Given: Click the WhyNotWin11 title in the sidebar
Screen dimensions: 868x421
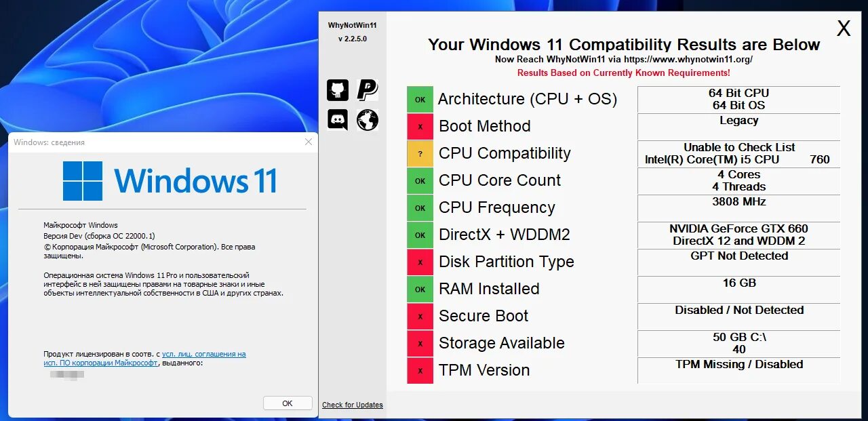Looking at the screenshot, I should pyautogui.click(x=353, y=25).
